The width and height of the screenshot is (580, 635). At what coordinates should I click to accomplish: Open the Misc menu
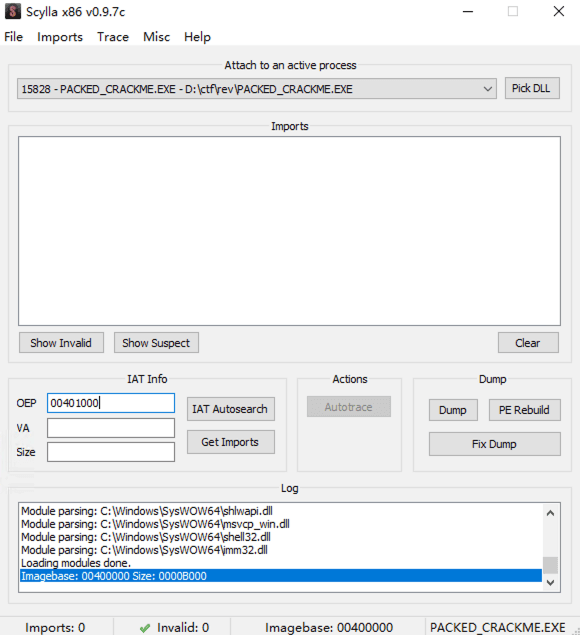tap(156, 37)
